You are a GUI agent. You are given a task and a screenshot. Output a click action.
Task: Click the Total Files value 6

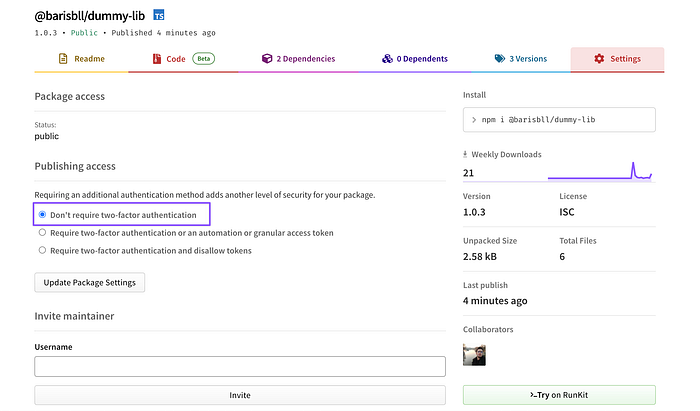coord(562,257)
